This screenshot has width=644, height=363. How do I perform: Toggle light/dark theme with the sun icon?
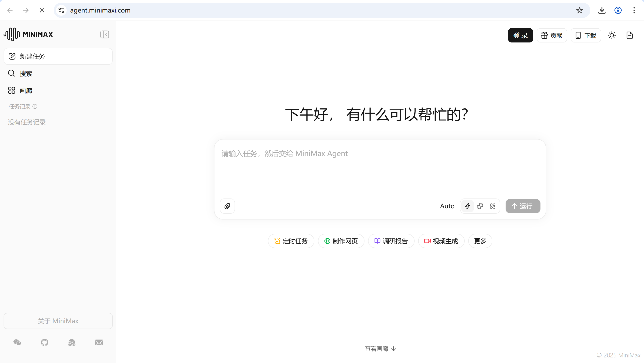(x=612, y=35)
